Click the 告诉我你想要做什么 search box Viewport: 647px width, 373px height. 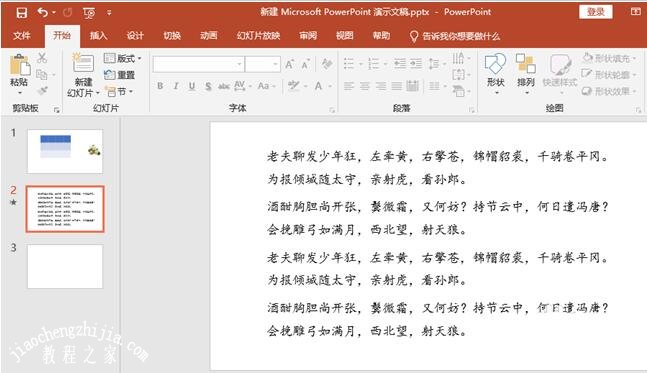[454, 36]
